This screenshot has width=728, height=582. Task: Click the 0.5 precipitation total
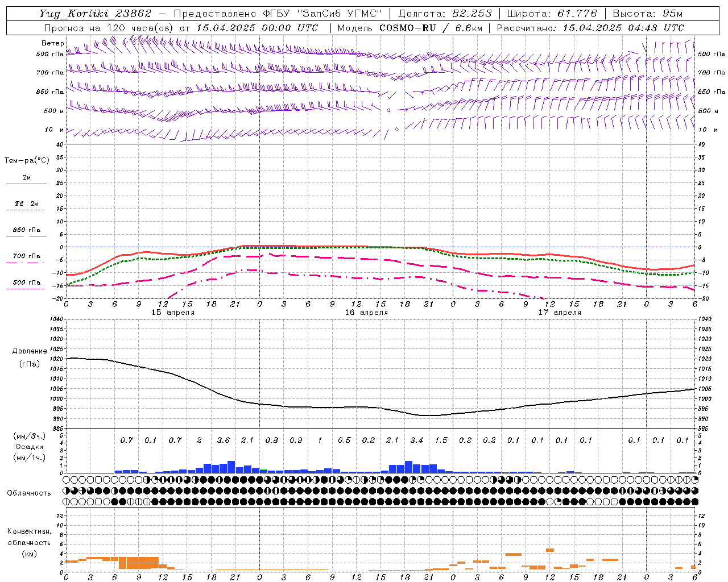[344, 440]
